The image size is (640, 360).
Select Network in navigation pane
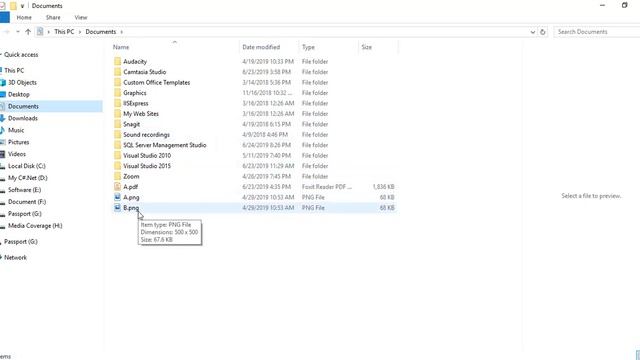15,258
